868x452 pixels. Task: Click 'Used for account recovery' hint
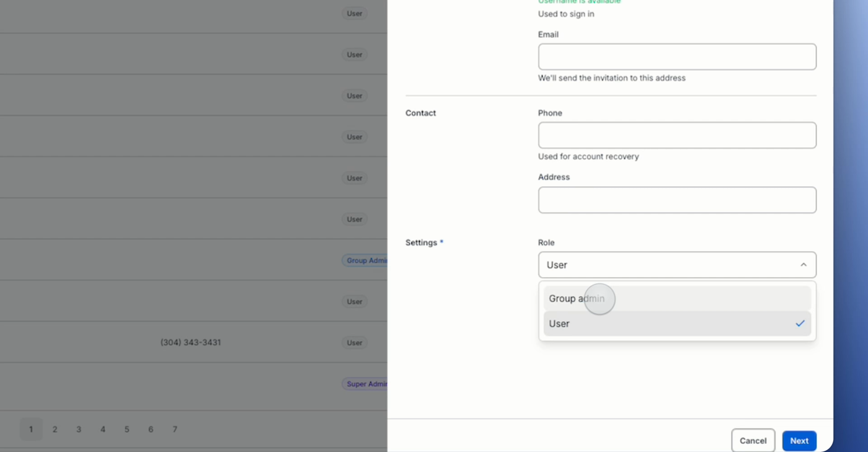(x=588, y=156)
